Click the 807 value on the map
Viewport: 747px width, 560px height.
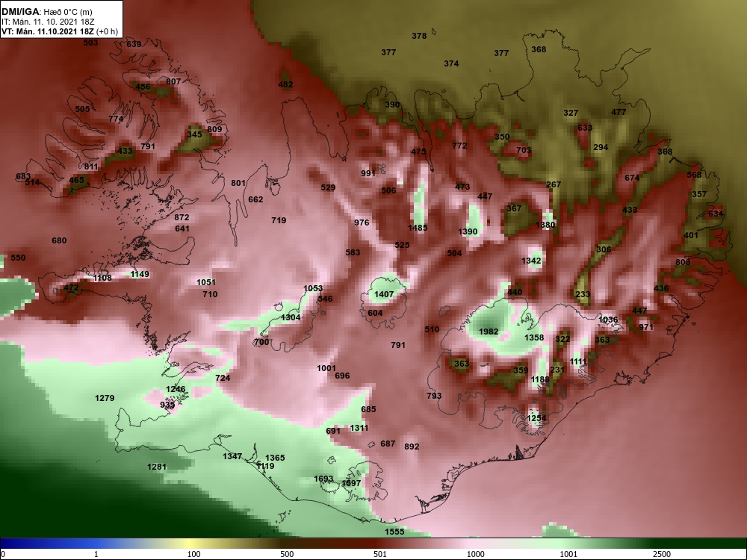pyautogui.click(x=173, y=81)
